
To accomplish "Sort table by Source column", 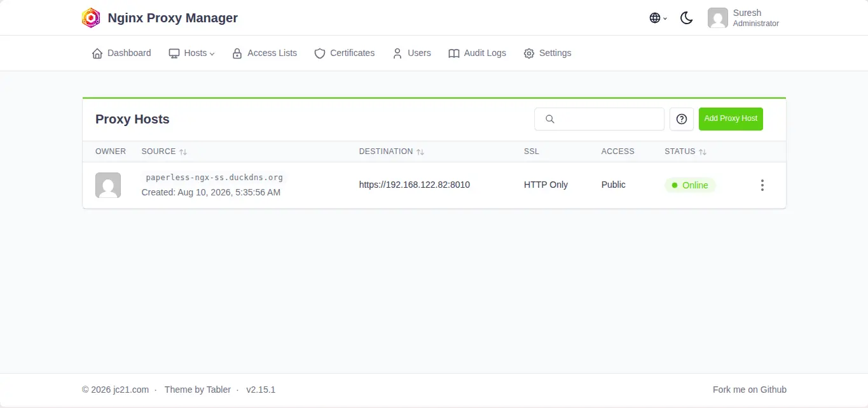I will pyautogui.click(x=164, y=151).
